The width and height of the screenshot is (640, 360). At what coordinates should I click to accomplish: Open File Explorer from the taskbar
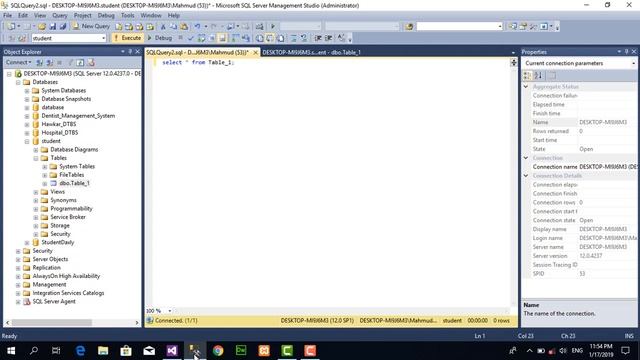pyautogui.click(x=103, y=351)
